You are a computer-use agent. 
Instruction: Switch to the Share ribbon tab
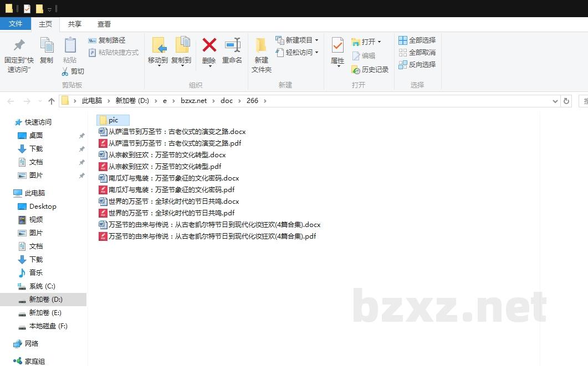(x=75, y=24)
